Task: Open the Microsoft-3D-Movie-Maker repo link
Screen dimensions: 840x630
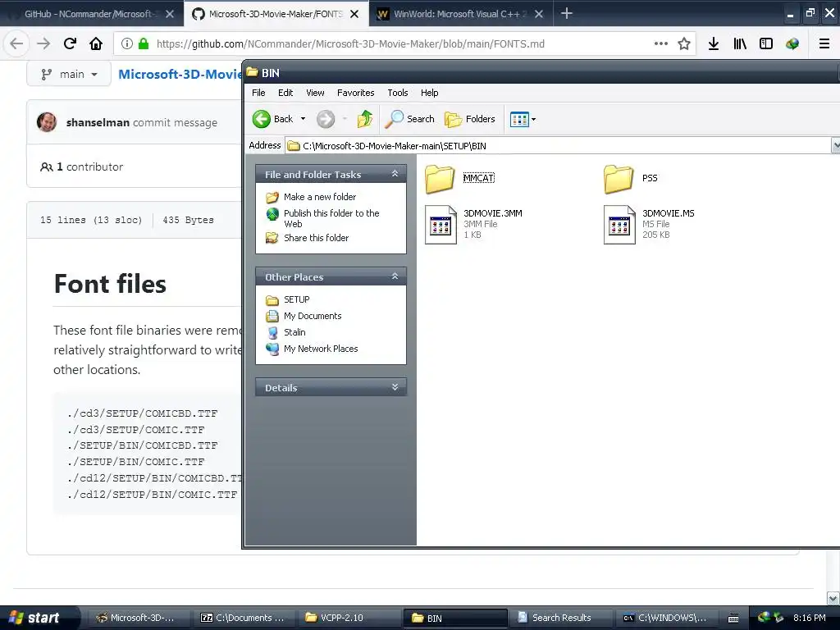Action: coord(180,74)
